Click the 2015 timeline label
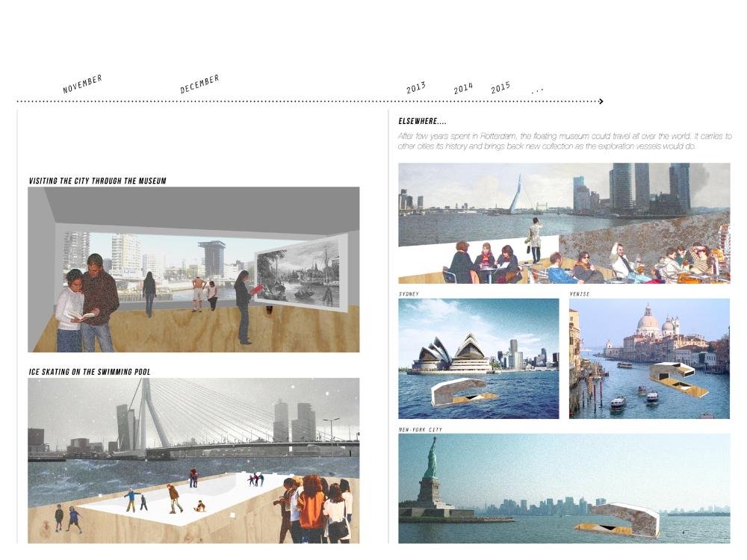 (x=500, y=87)
